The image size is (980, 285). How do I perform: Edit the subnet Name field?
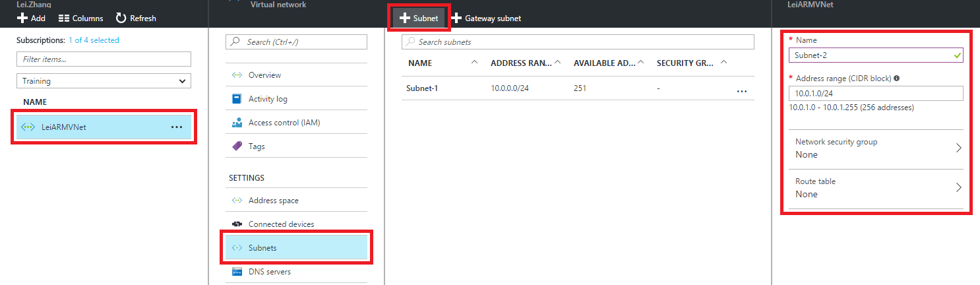(x=876, y=55)
